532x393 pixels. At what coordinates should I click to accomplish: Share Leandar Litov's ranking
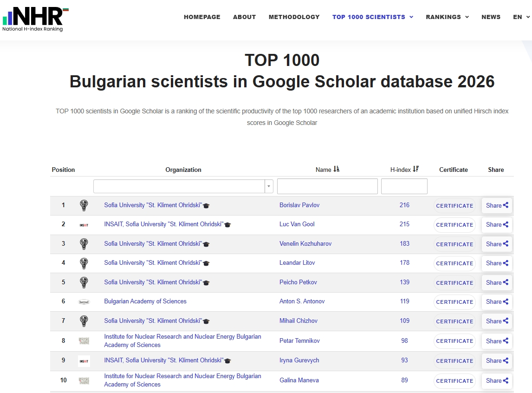tap(497, 263)
